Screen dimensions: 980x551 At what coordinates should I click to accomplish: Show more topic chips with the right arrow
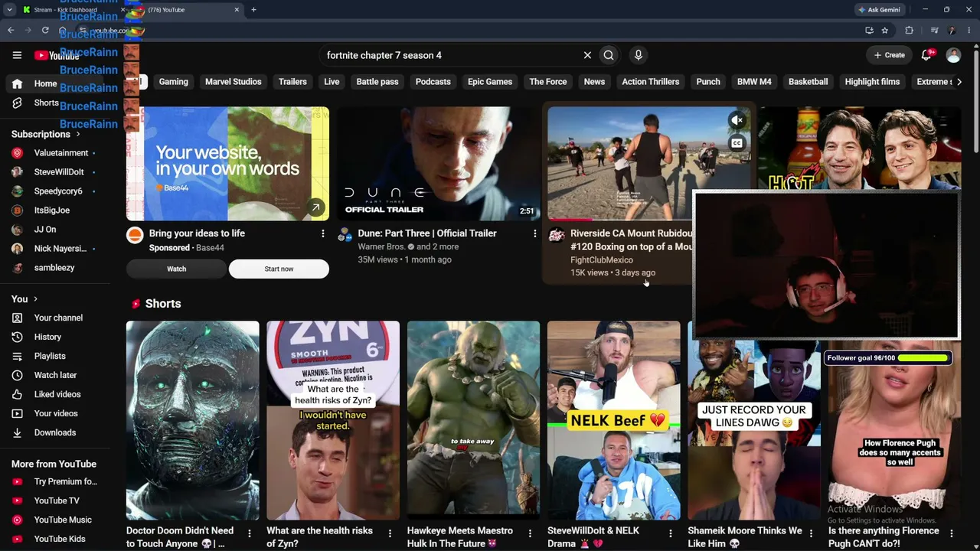coord(959,82)
